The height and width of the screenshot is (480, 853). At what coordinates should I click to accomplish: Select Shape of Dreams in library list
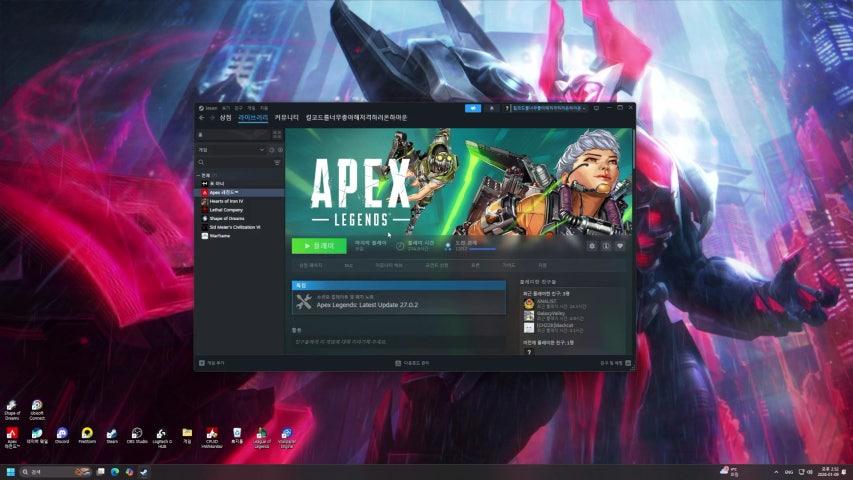pos(240,219)
